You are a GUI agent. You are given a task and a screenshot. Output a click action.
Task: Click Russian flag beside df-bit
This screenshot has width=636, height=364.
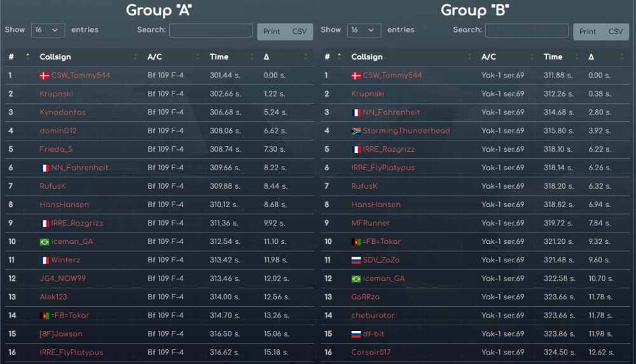click(x=356, y=334)
